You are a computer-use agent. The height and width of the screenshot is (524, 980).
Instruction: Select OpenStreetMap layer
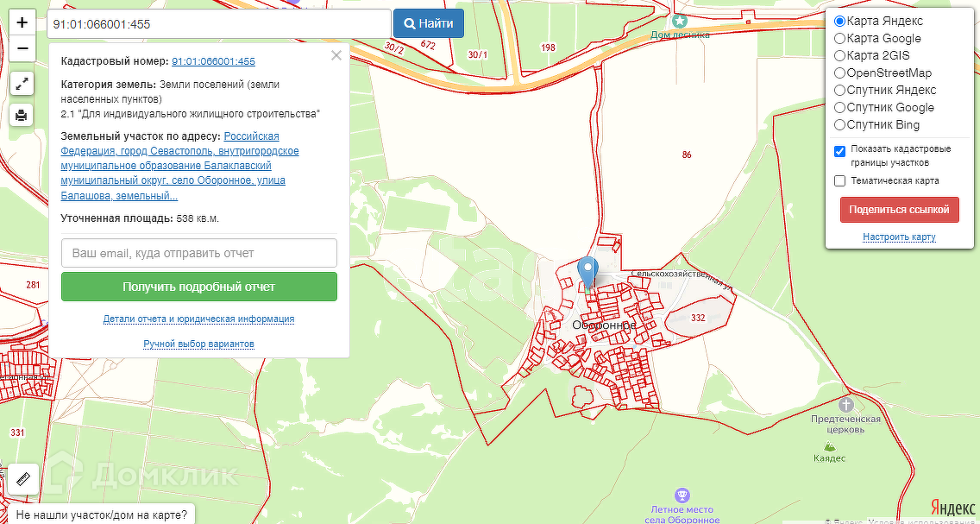pos(840,73)
